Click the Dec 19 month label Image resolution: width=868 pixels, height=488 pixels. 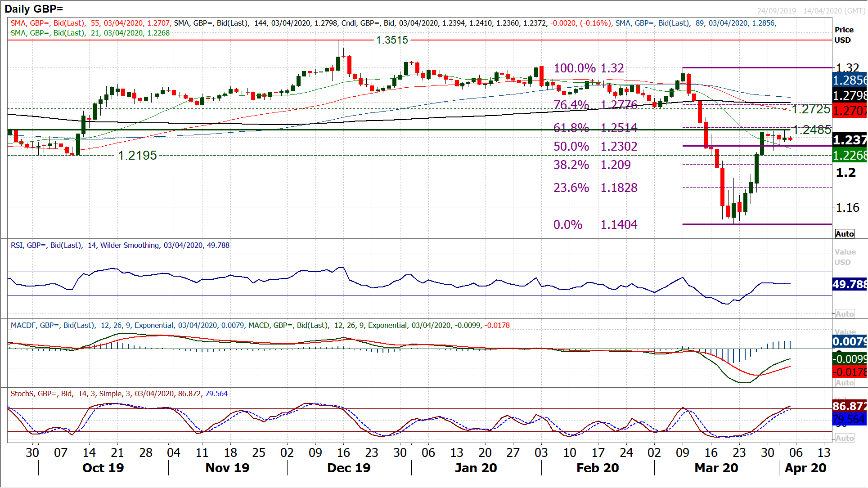349,468
